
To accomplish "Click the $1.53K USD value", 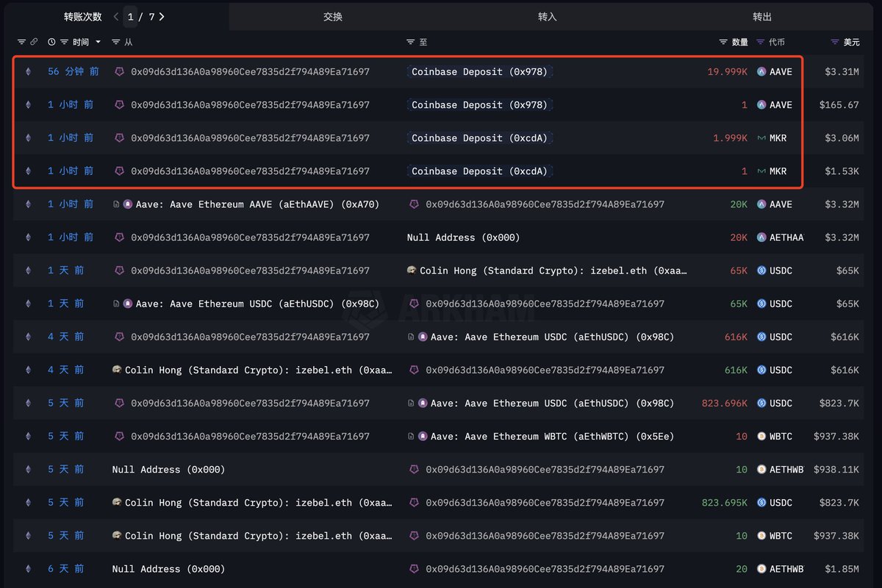I will coord(843,171).
